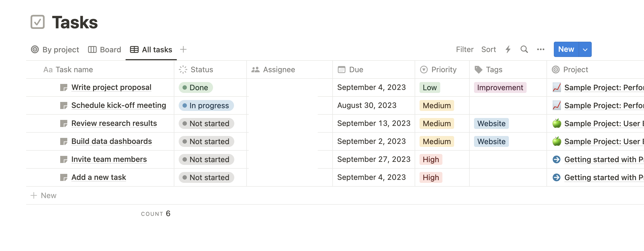Click the High priority badge for Add a new task
This screenshot has width=644, height=251.
click(431, 177)
